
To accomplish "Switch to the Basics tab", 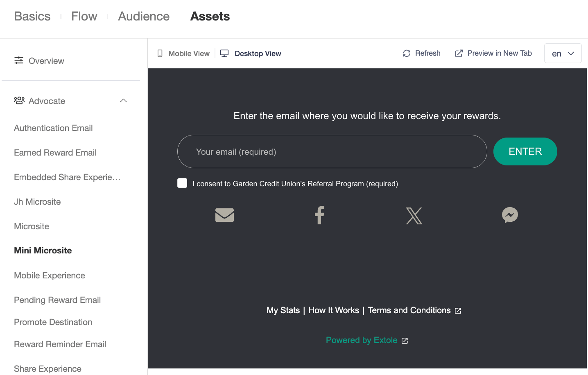I will tap(32, 16).
